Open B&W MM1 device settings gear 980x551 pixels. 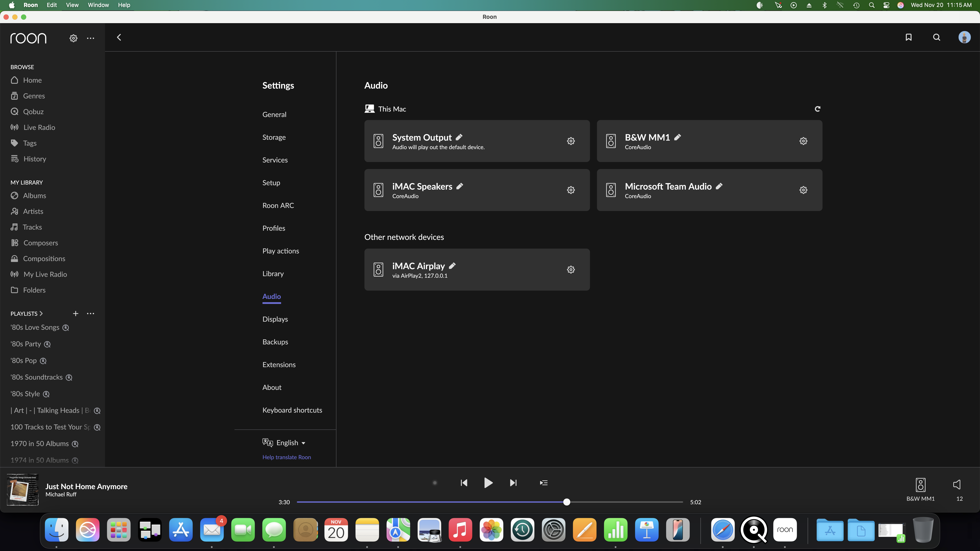coord(803,141)
